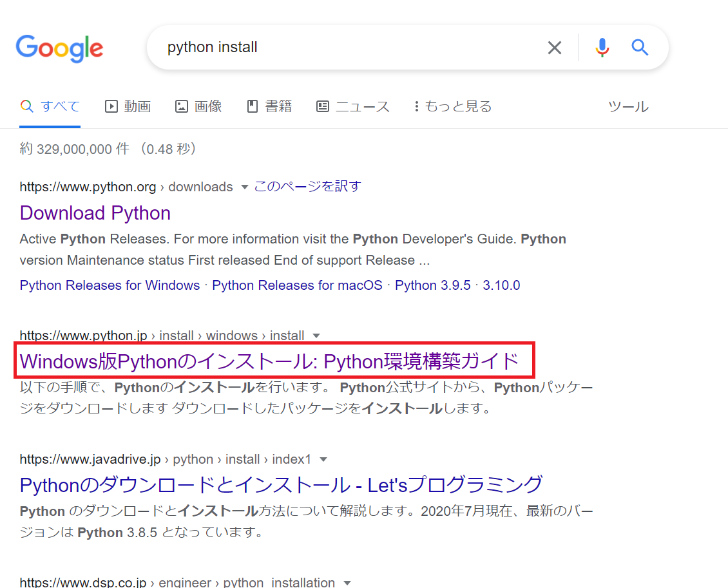
Task: Visit Python Releases for Windows sitelink
Action: pyautogui.click(x=109, y=285)
